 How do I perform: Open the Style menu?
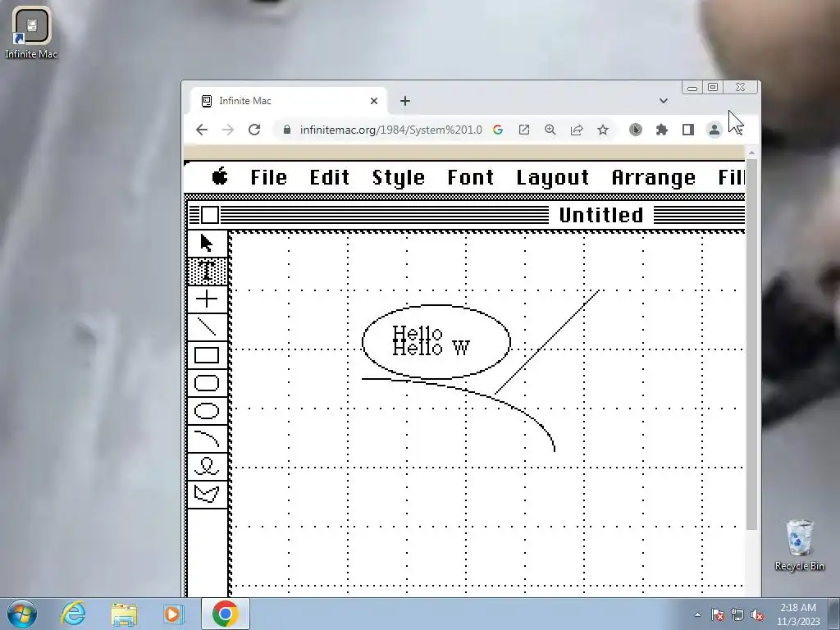399,178
